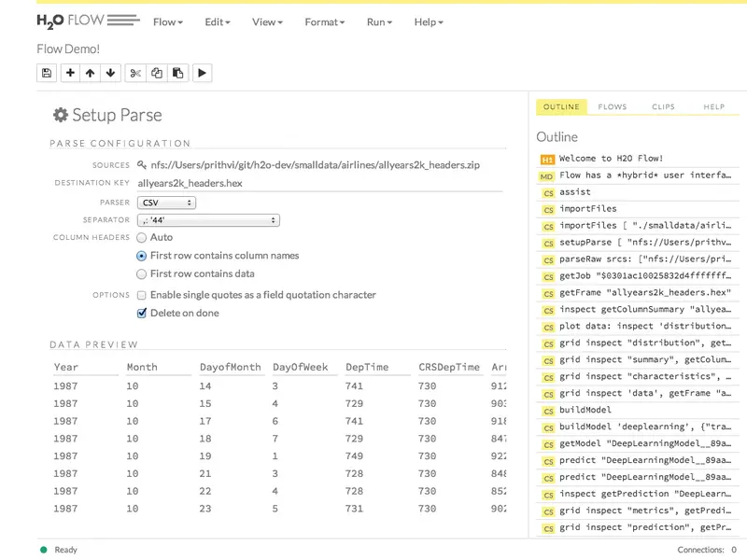Image resolution: width=747 pixels, height=560 pixels.
Task: Run the cell with the play icon
Action: point(202,73)
